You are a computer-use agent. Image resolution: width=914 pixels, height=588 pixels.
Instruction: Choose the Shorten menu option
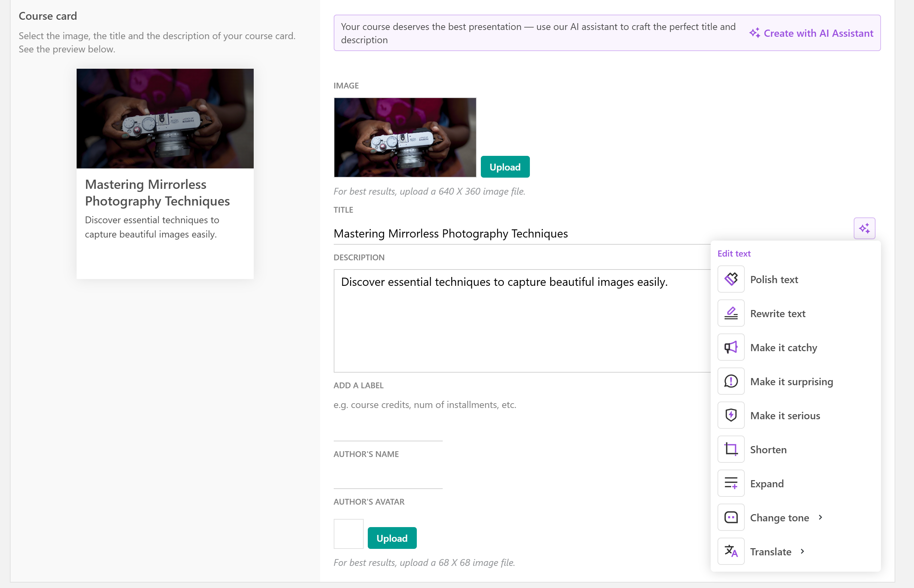click(x=768, y=450)
